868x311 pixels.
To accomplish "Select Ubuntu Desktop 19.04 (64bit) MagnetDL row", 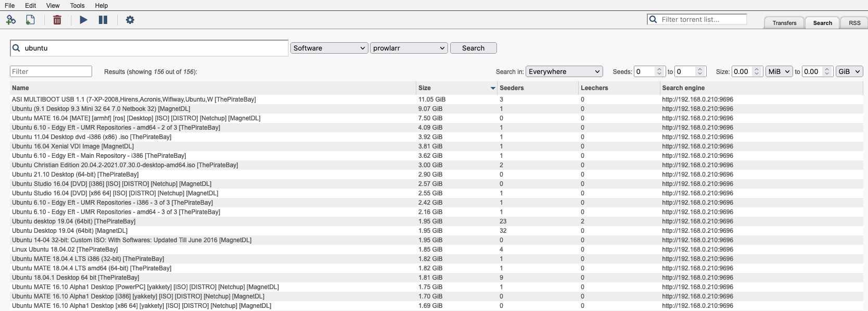I will tap(436, 231).
